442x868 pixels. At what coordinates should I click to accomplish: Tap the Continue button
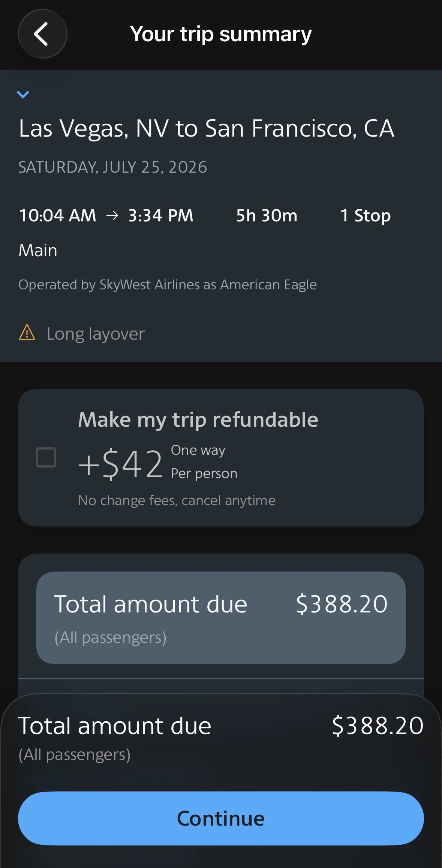coord(221,818)
